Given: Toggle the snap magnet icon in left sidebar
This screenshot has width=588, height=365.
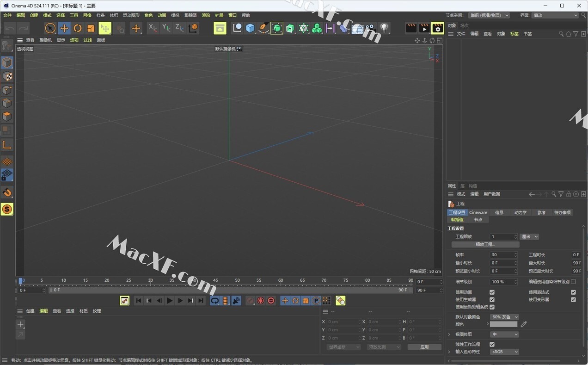Looking at the screenshot, I should [7, 192].
